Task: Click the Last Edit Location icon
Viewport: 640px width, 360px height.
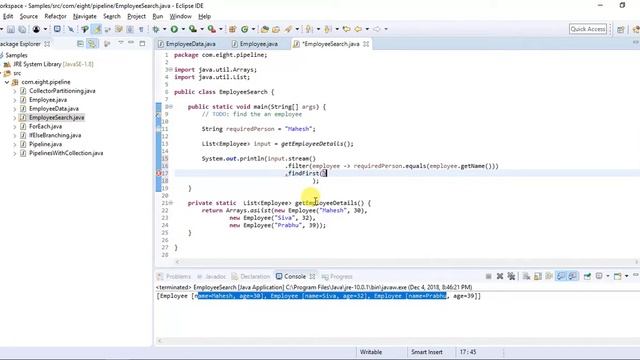Action: tap(347, 29)
